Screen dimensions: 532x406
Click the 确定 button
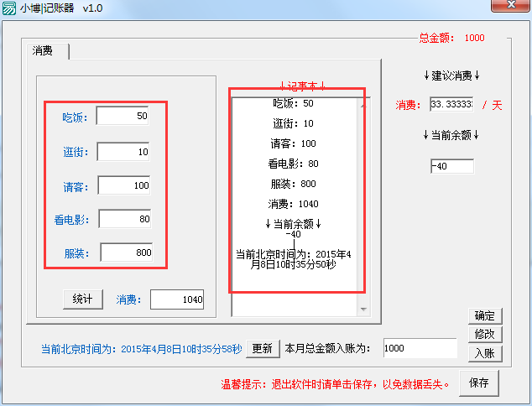[485, 316]
